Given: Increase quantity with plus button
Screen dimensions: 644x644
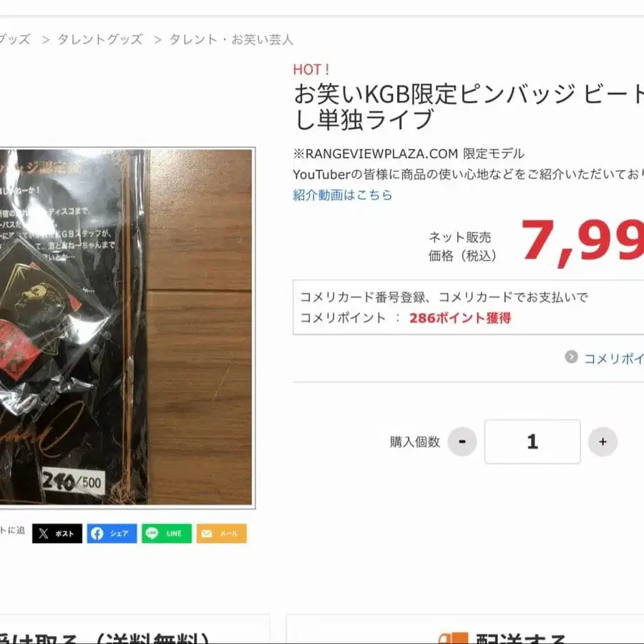Looking at the screenshot, I should coord(602,441).
